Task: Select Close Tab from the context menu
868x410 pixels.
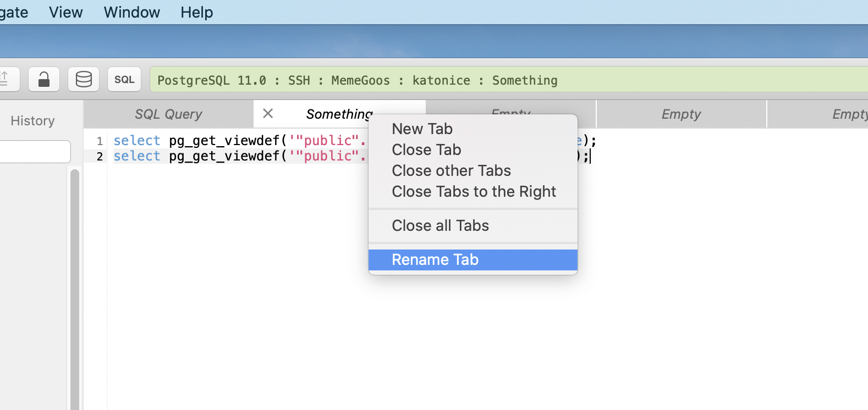Action: coord(426,149)
